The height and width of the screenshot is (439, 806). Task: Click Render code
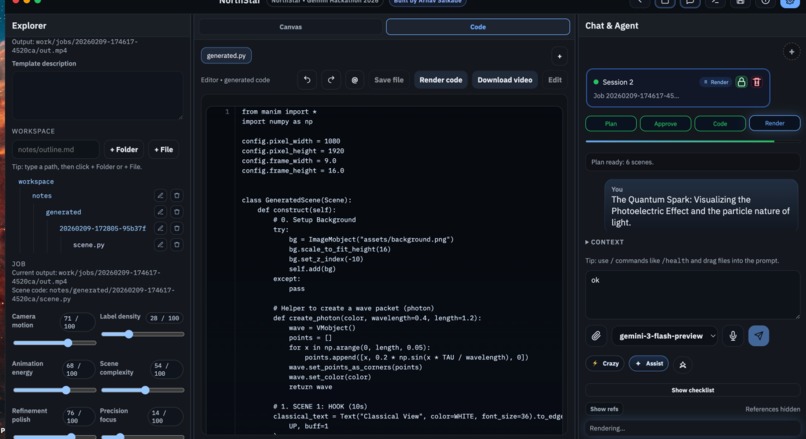441,80
